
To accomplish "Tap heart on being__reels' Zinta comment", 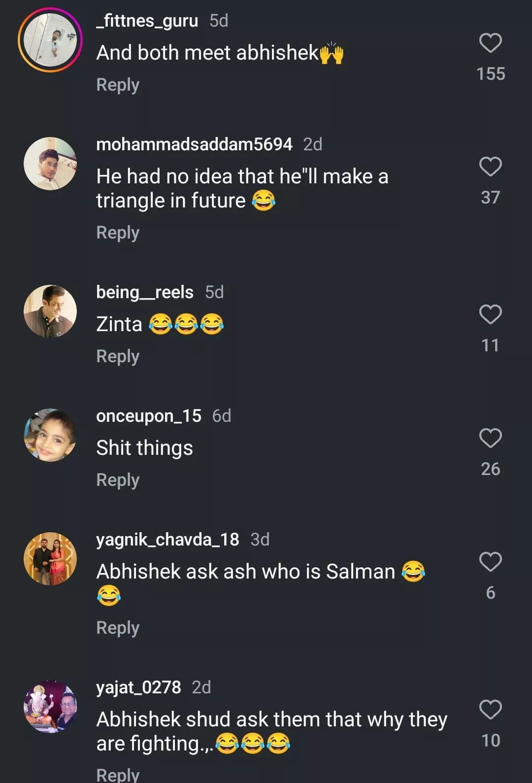I will [490, 314].
